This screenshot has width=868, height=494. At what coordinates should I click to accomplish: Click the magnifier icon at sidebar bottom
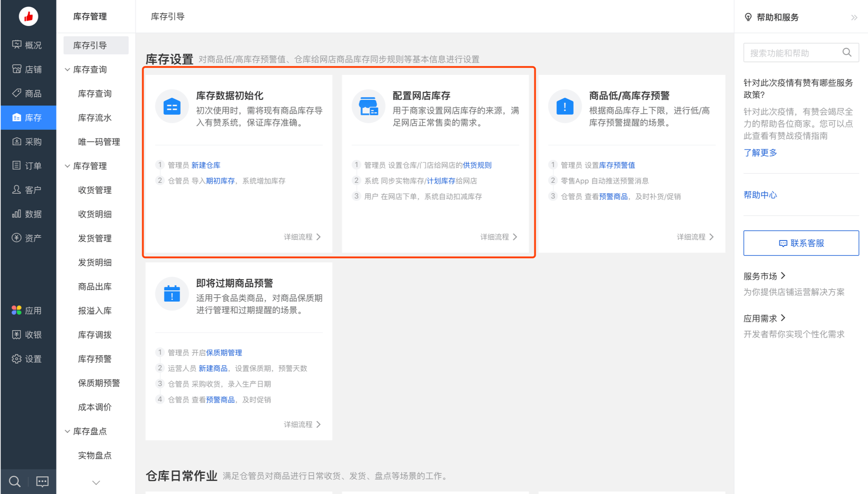click(14, 482)
